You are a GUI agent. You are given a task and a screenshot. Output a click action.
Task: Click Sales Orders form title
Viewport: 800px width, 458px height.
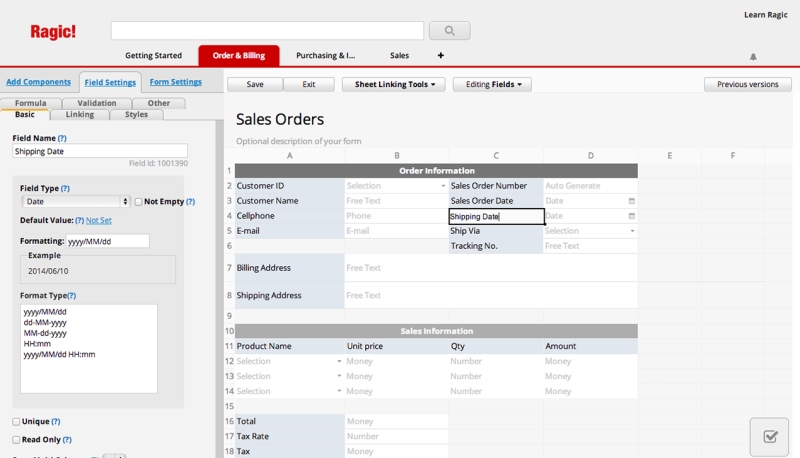click(x=280, y=119)
